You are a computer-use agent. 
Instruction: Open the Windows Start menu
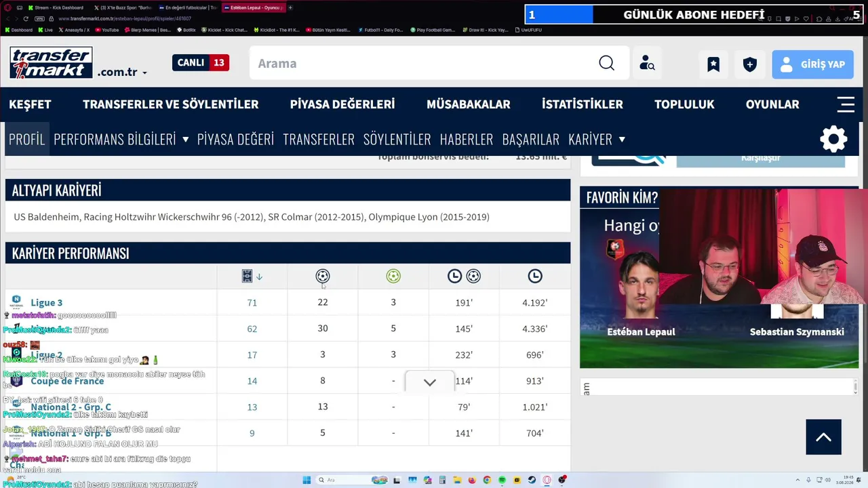pos(307,480)
